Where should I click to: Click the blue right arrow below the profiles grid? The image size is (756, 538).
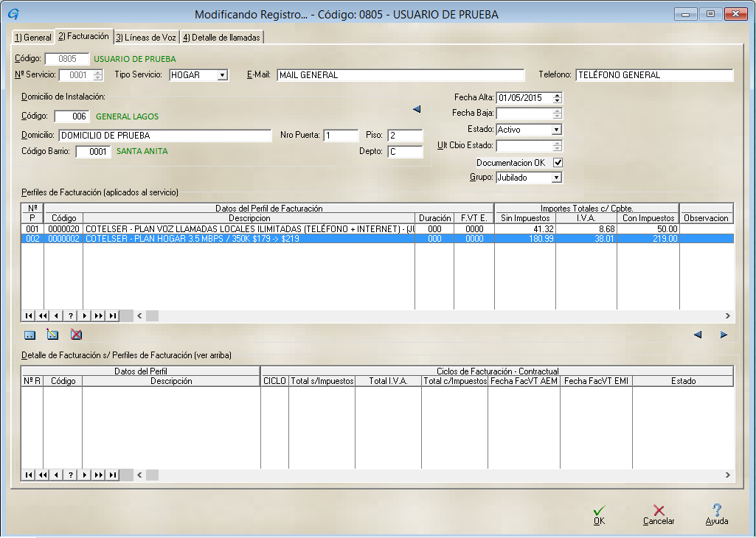[724, 335]
